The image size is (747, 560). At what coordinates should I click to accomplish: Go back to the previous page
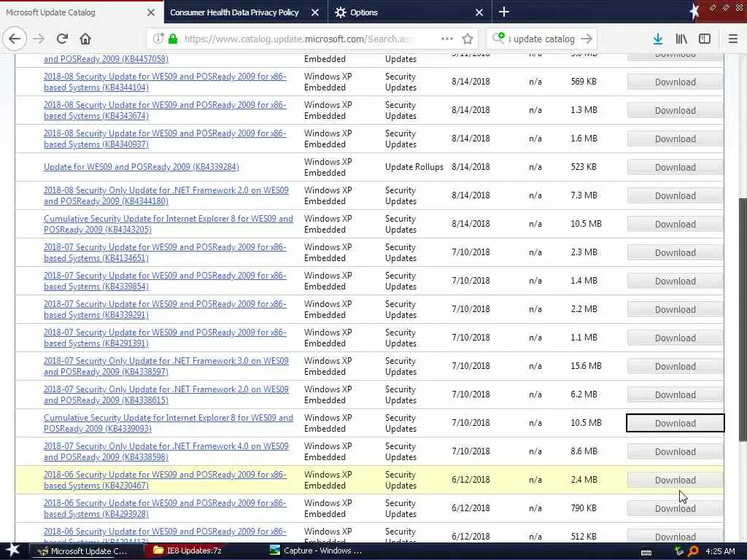[x=15, y=39]
